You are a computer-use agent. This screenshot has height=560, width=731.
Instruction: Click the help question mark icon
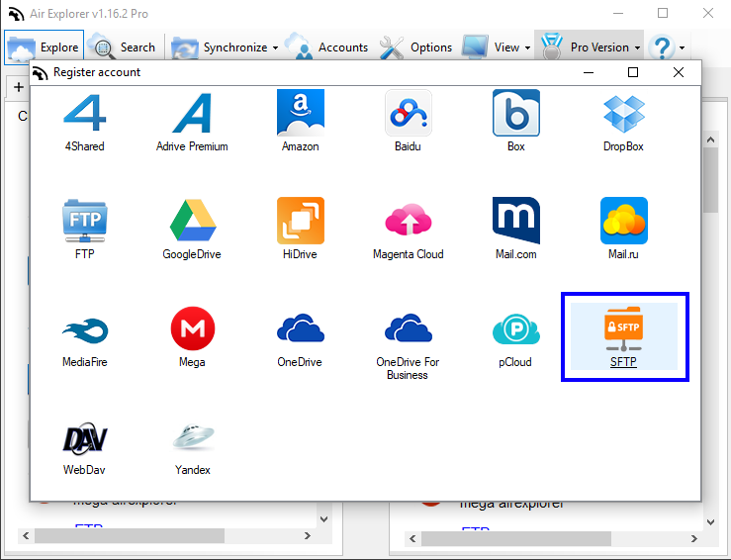(x=662, y=47)
